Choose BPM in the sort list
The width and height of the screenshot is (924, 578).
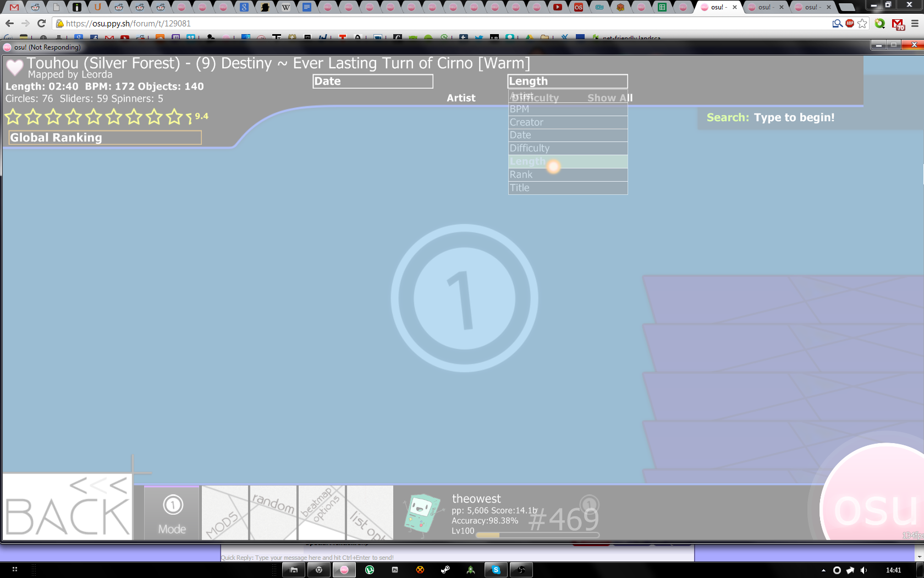coord(568,109)
